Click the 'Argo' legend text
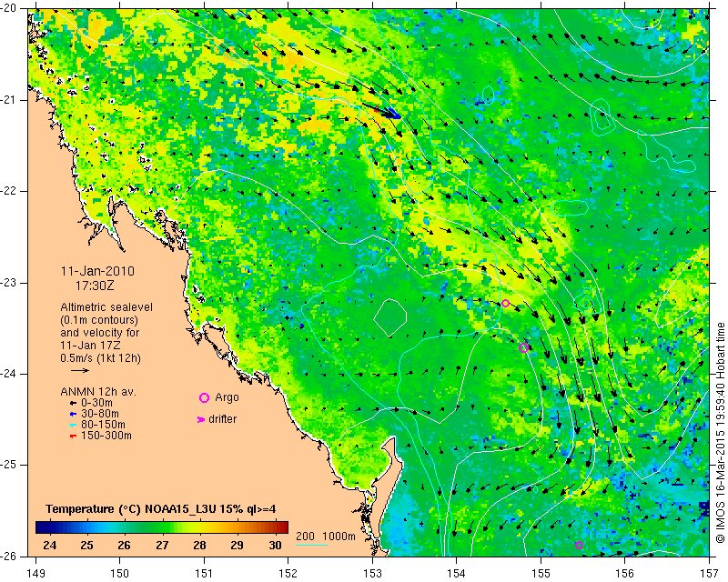728x582 pixels. click(227, 397)
